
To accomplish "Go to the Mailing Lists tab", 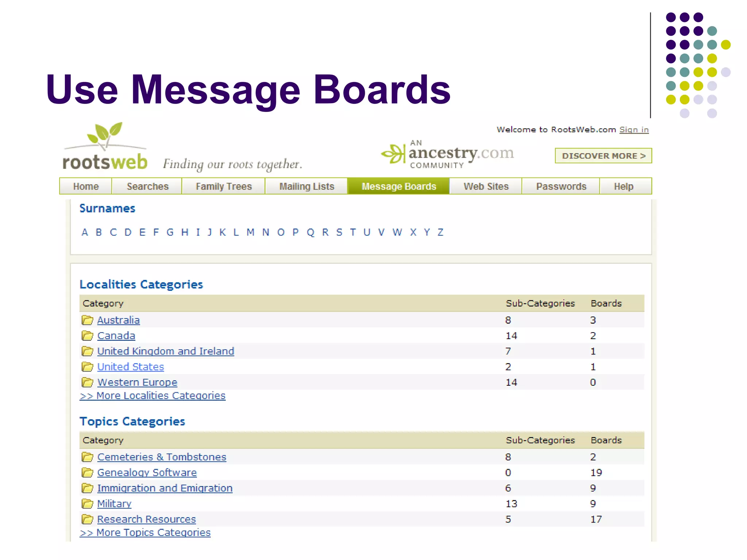I will click(306, 186).
